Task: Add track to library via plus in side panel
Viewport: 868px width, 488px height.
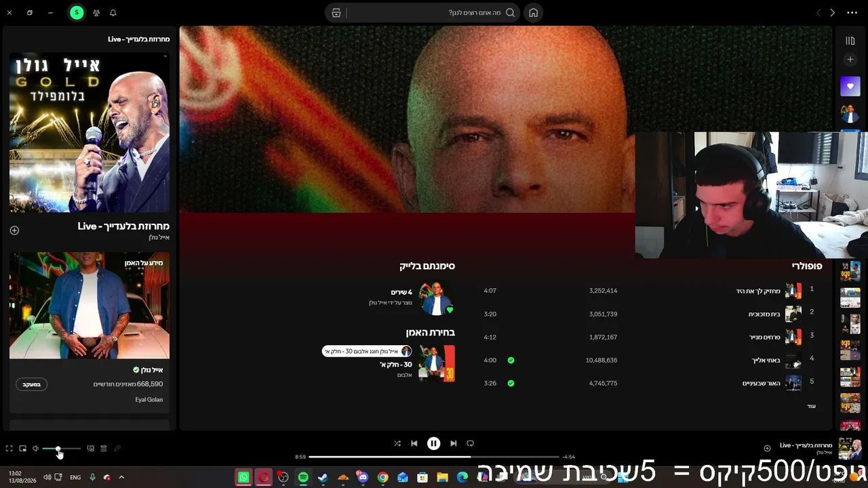Action: tap(14, 230)
